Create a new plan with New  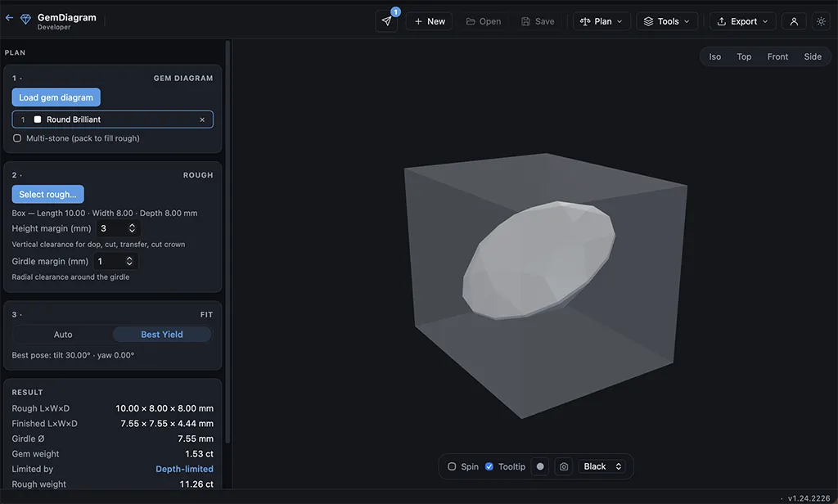click(429, 21)
